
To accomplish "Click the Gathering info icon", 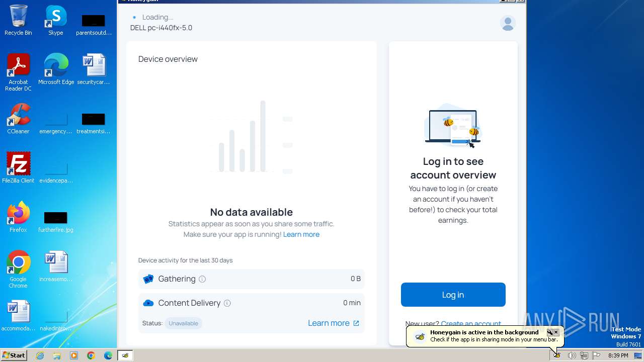I will [202, 279].
